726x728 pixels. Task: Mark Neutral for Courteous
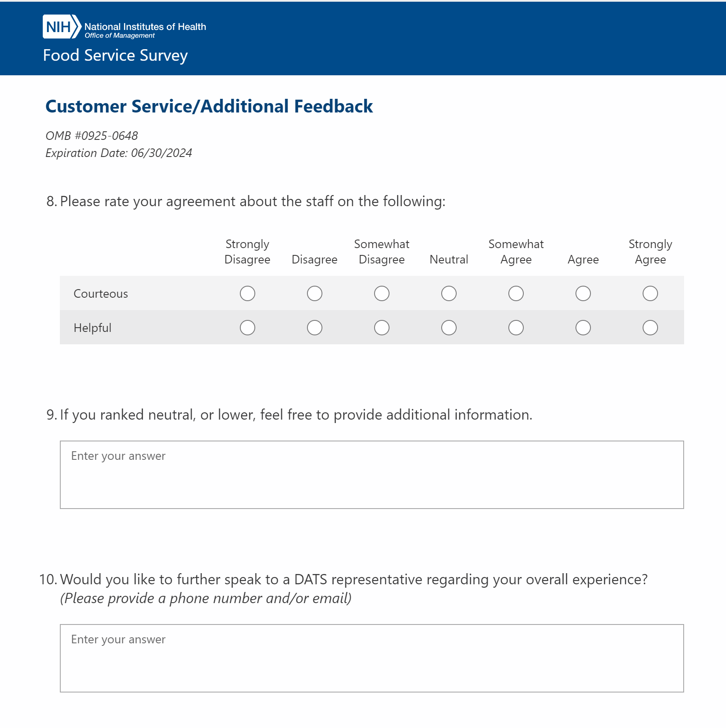[449, 293]
